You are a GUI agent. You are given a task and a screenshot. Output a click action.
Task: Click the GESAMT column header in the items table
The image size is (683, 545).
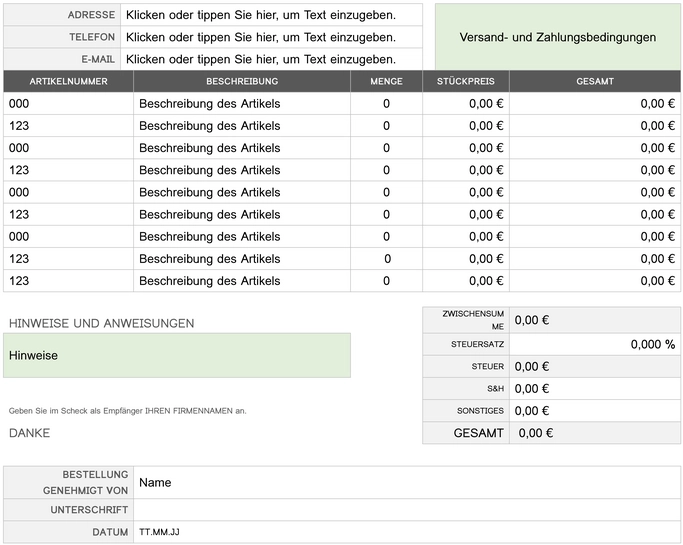595,81
